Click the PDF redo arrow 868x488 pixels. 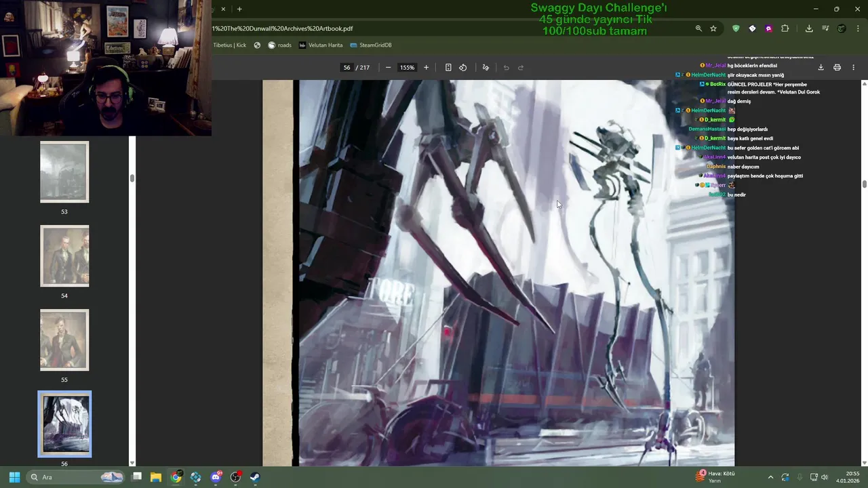point(521,68)
